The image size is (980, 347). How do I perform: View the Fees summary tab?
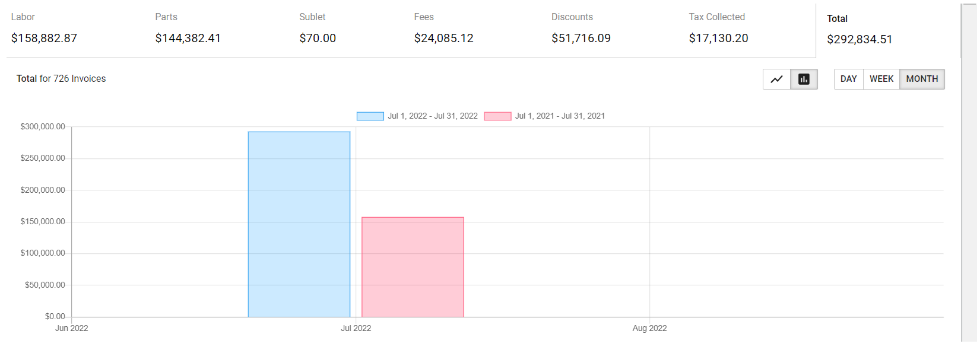(443, 28)
